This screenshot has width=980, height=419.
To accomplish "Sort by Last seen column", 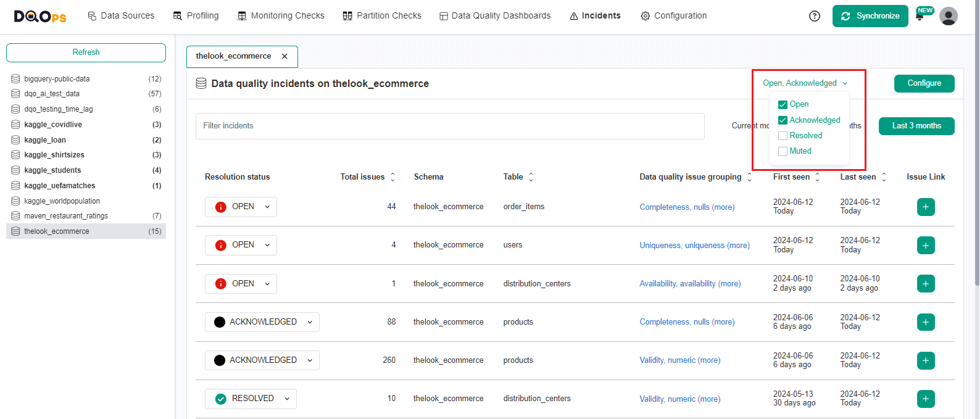I will (884, 177).
